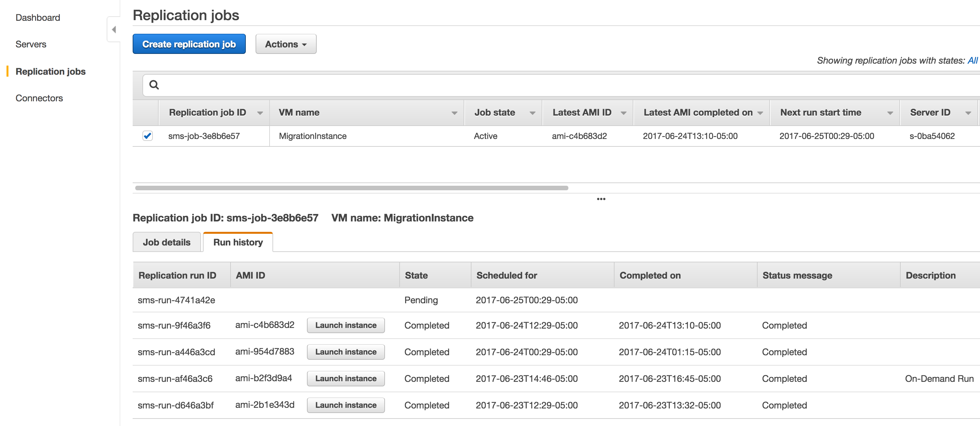This screenshot has width=980, height=426.
Task: Open Server ID column dropdown arrow
Action: 968,113
